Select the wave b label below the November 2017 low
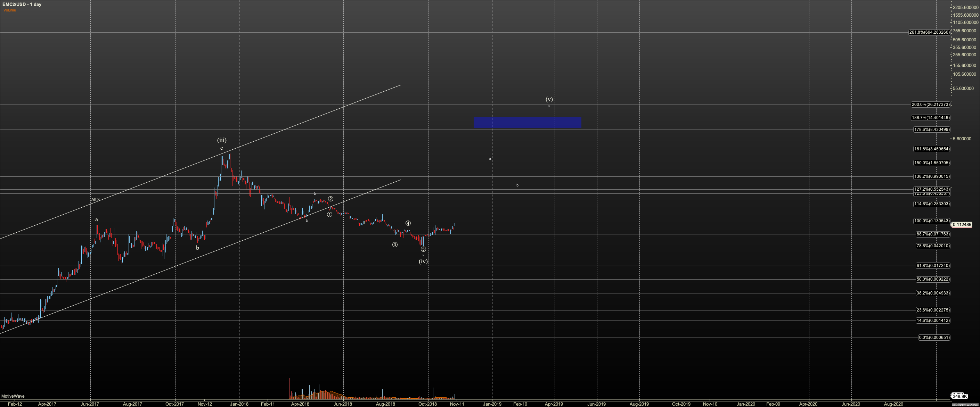The width and height of the screenshot is (980, 407). 197,248
